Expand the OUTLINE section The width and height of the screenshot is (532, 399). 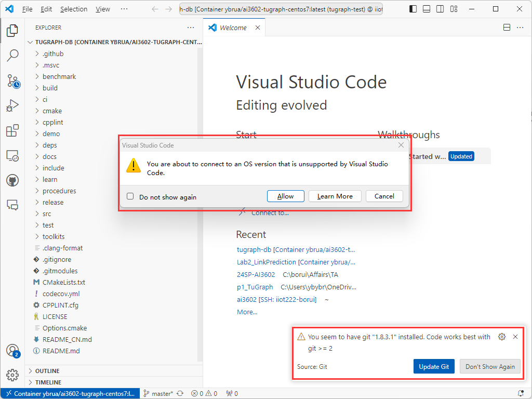(47, 371)
